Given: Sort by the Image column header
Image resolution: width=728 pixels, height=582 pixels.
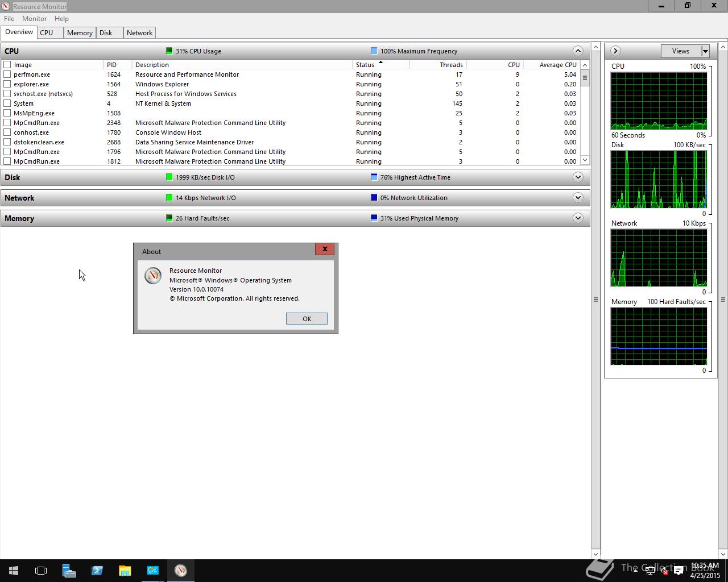Looking at the screenshot, I should click(x=57, y=65).
